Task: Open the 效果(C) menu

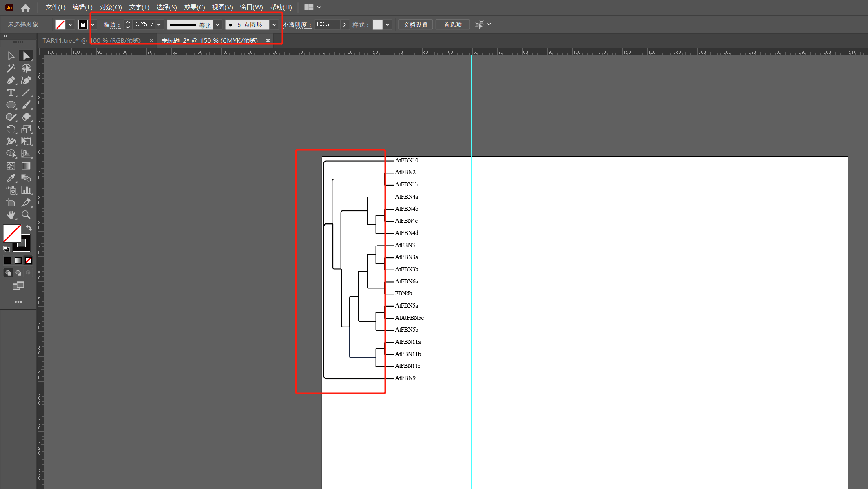Action: pyautogui.click(x=194, y=7)
